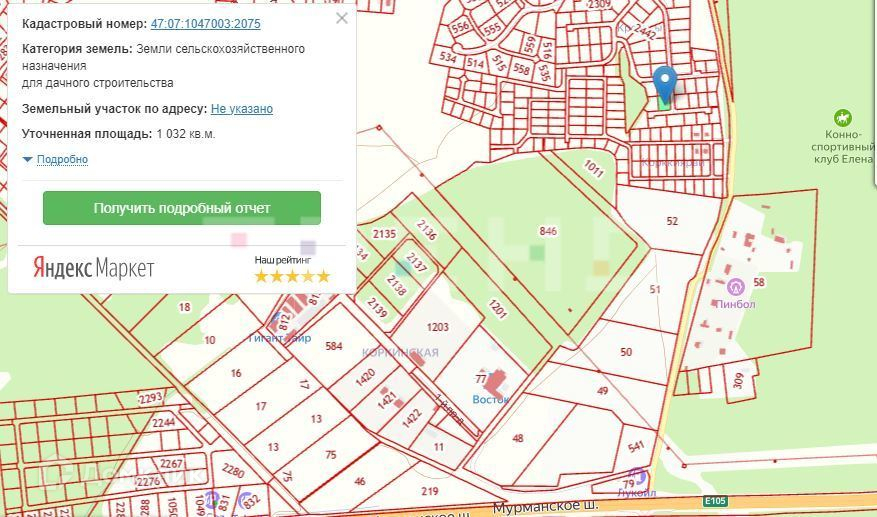Click the E105 road sign
The height and width of the screenshot is (517, 877).
[x=715, y=501]
